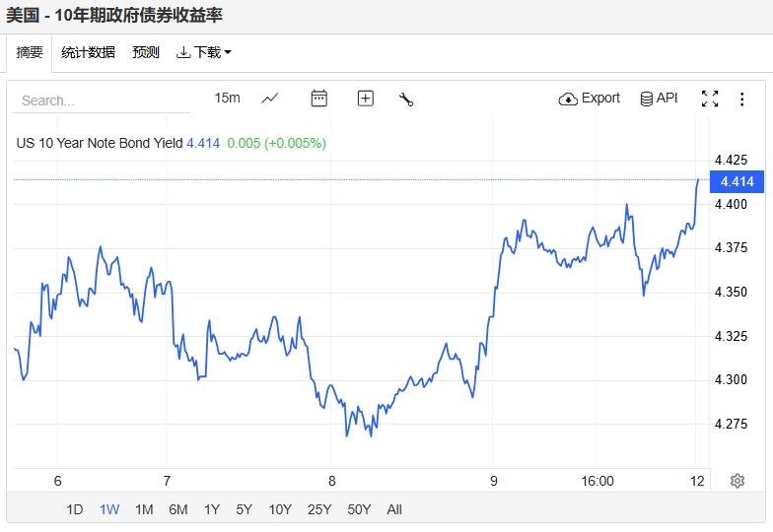Select the 1M time range
The width and height of the screenshot is (773, 532).
click(144, 509)
